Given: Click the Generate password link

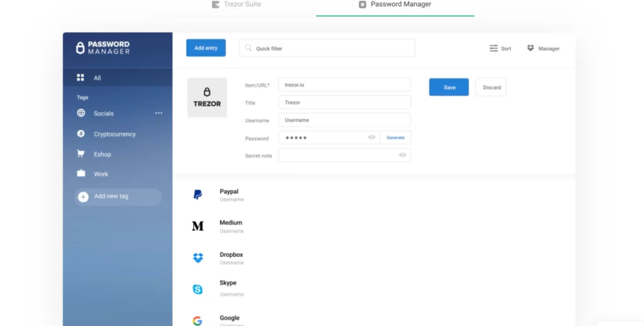Looking at the screenshot, I should click(x=396, y=138).
